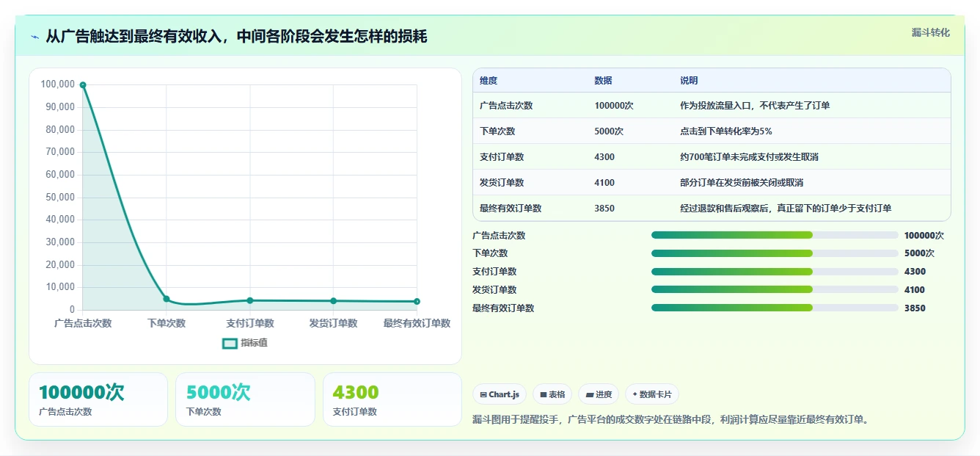Click the 下单次数 cell in the table

(x=497, y=131)
